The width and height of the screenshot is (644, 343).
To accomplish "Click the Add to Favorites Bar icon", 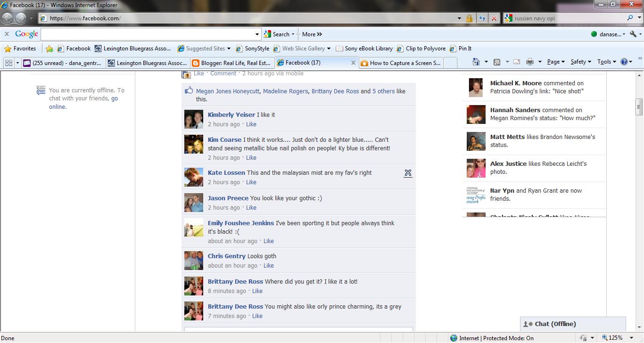I will click(50, 48).
